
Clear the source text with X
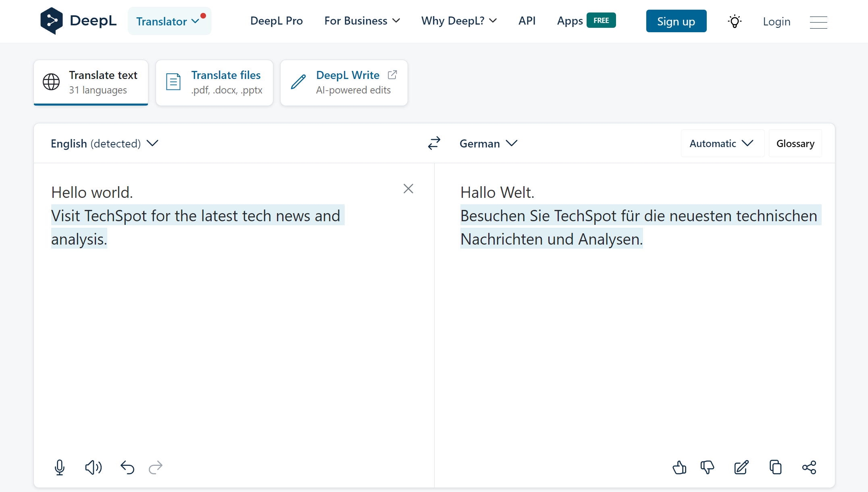408,189
